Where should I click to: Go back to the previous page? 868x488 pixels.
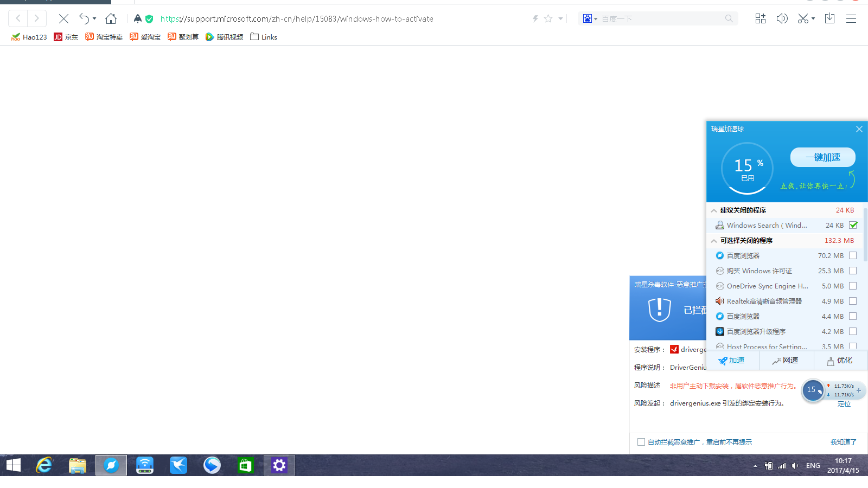click(18, 18)
